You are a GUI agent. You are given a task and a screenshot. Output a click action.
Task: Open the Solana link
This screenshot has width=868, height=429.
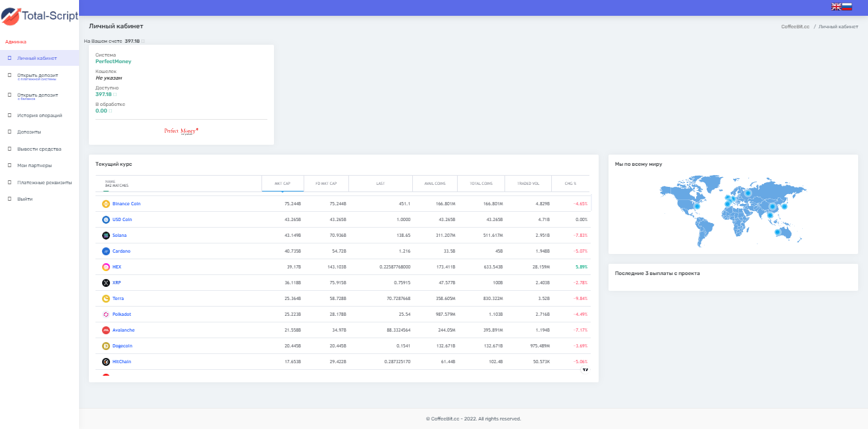point(120,236)
